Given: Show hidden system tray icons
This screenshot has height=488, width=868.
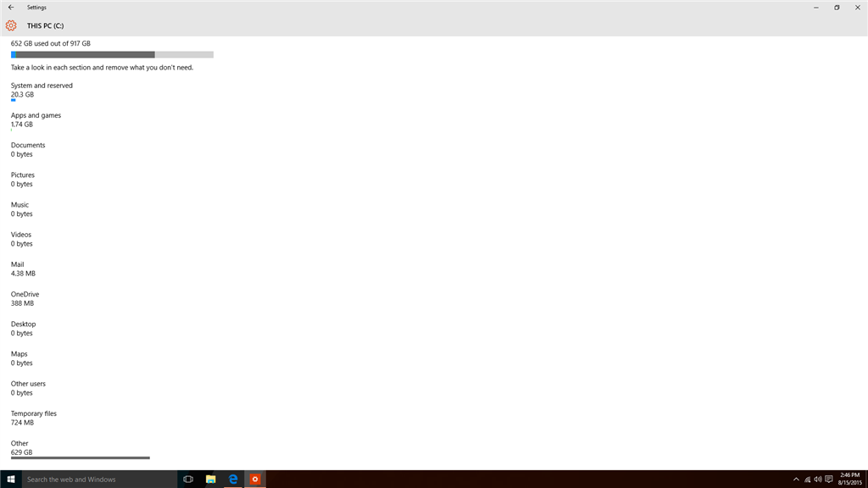Looking at the screenshot, I should coord(796,480).
